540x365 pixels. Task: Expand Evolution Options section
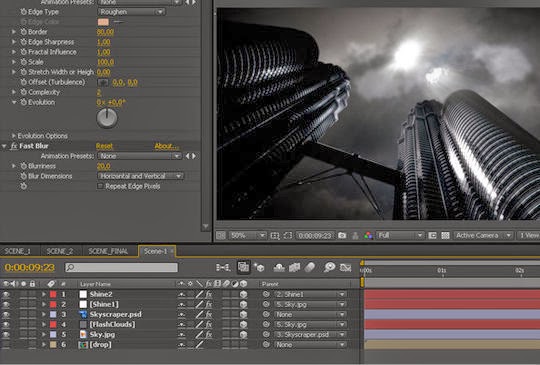click(x=13, y=136)
